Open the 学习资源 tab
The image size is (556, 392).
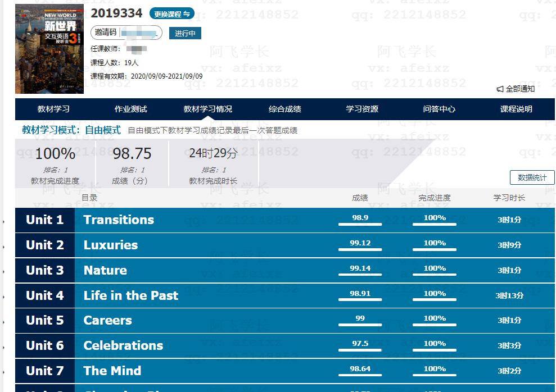click(362, 109)
